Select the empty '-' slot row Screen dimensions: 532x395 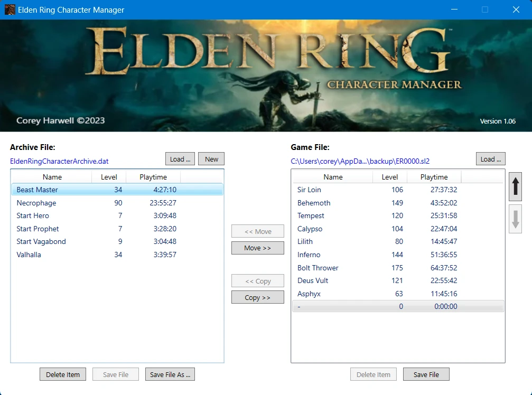[x=398, y=306]
